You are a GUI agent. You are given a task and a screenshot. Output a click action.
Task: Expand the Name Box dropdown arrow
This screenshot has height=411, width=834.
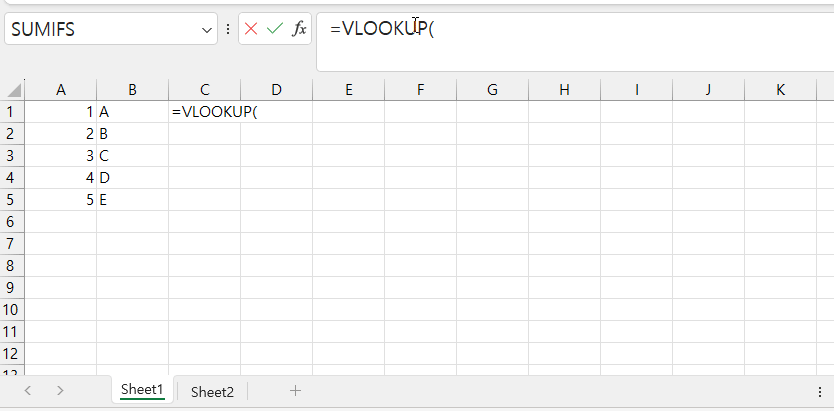pos(208,30)
